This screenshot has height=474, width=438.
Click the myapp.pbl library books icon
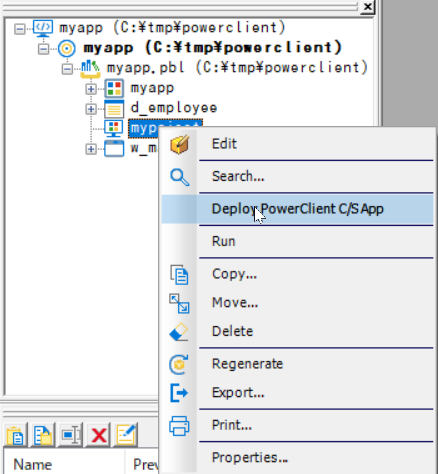click(90, 69)
